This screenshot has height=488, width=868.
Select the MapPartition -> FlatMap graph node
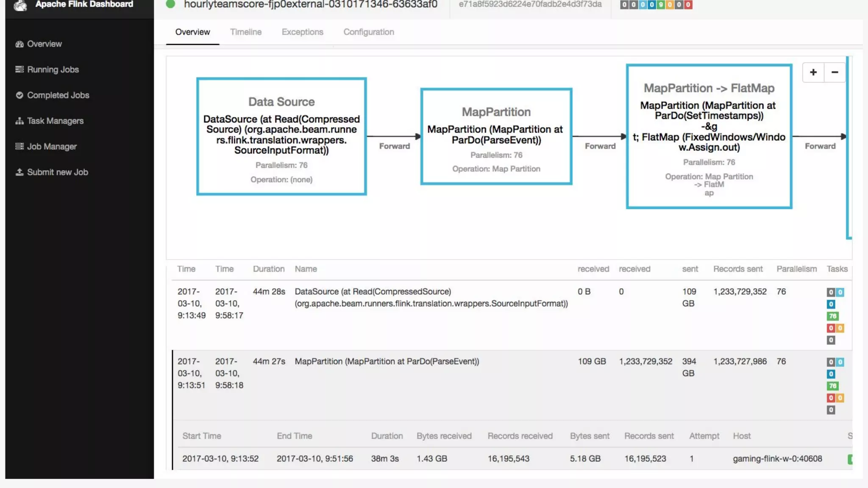(x=709, y=136)
